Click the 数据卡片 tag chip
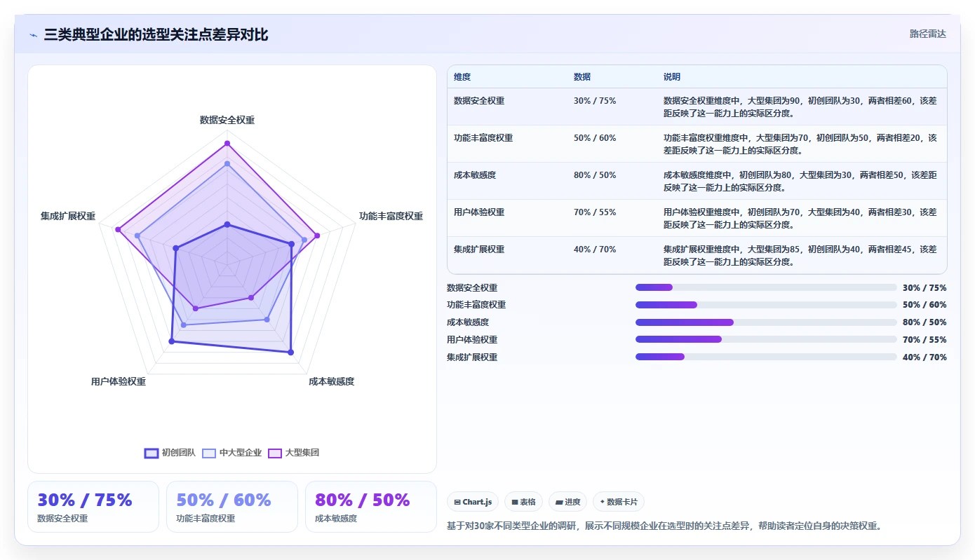The image size is (975, 560). click(x=618, y=502)
